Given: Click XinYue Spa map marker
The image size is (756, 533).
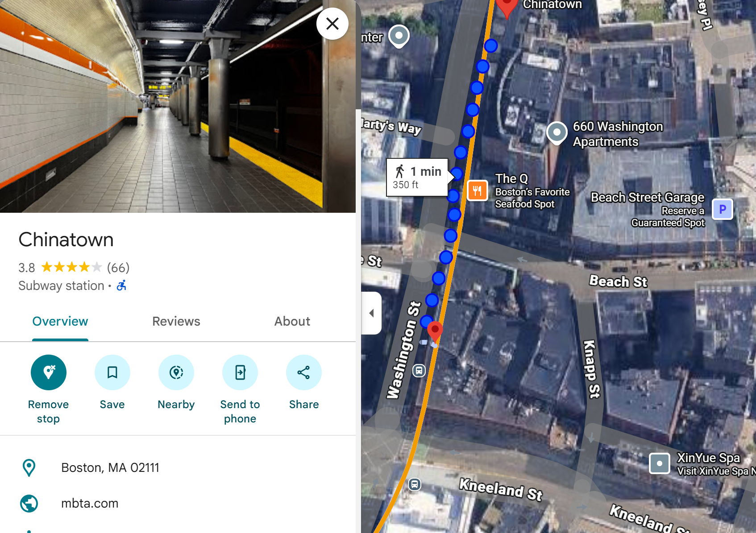Looking at the screenshot, I should tap(659, 463).
